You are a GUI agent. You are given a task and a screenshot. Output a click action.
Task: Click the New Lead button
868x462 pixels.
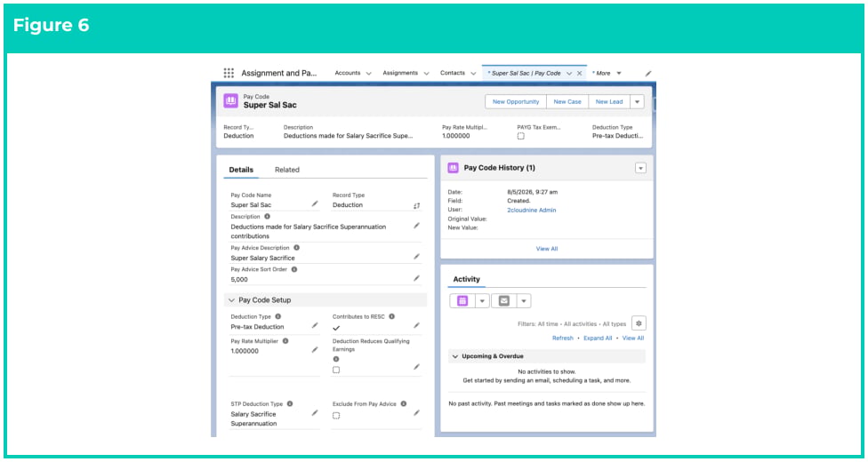(x=609, y=102)
